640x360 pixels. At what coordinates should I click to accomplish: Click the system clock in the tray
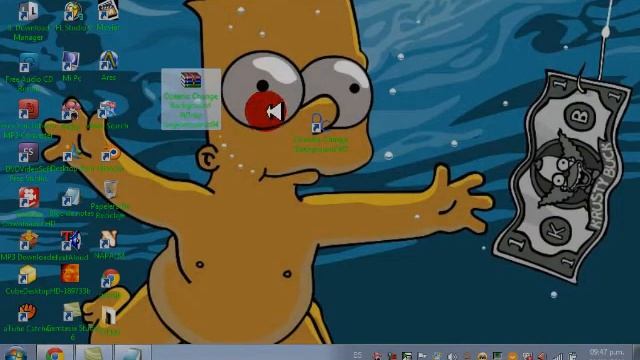point(607,353)
